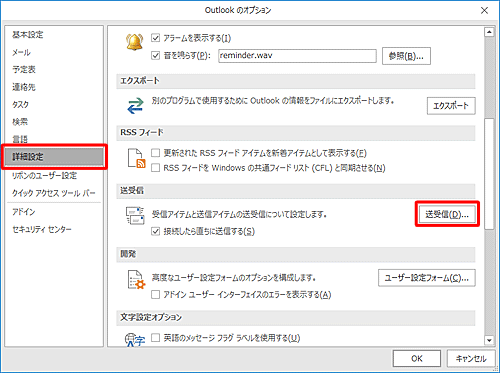
Task: Confirm with the OK button
Action: click(417, 358)
